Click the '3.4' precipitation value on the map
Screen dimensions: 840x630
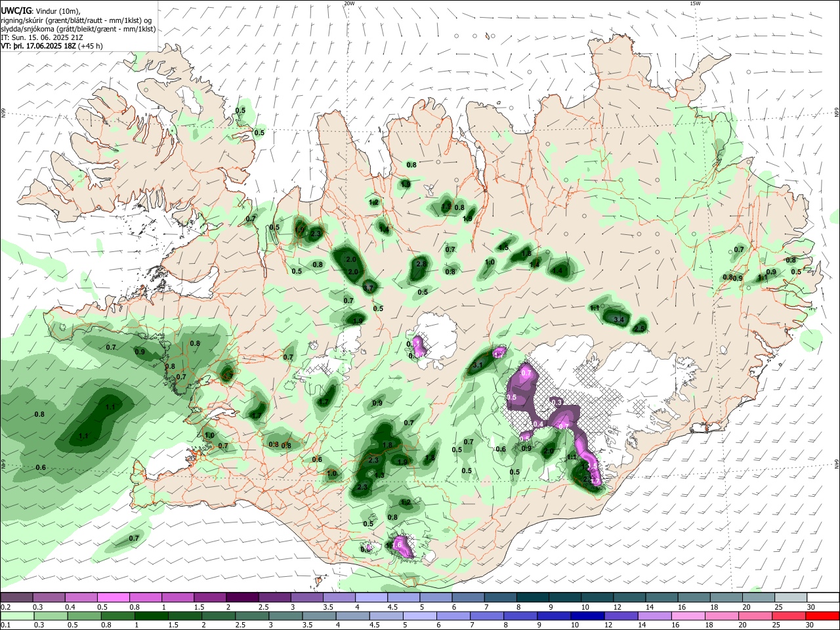point(618,320)
